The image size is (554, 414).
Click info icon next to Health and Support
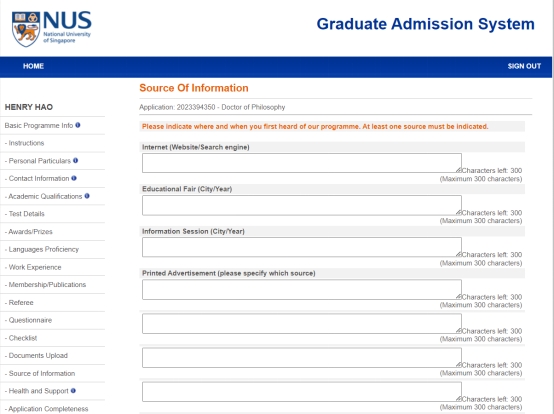coord(73,390)
